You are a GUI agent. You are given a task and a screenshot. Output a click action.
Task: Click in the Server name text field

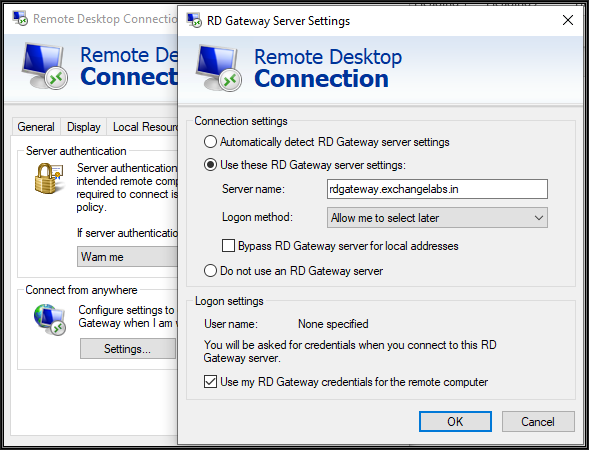(437, 189)
